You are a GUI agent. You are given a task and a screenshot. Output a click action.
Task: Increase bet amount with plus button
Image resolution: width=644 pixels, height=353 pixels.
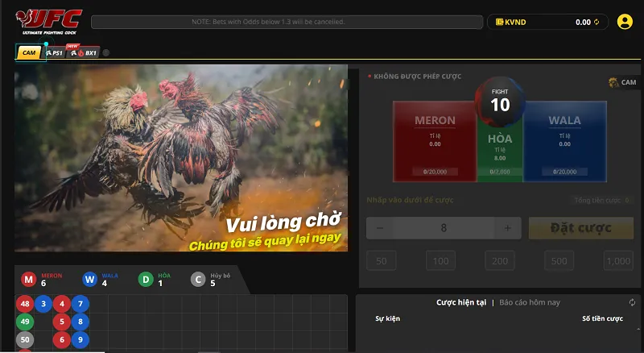pos(507,228)
